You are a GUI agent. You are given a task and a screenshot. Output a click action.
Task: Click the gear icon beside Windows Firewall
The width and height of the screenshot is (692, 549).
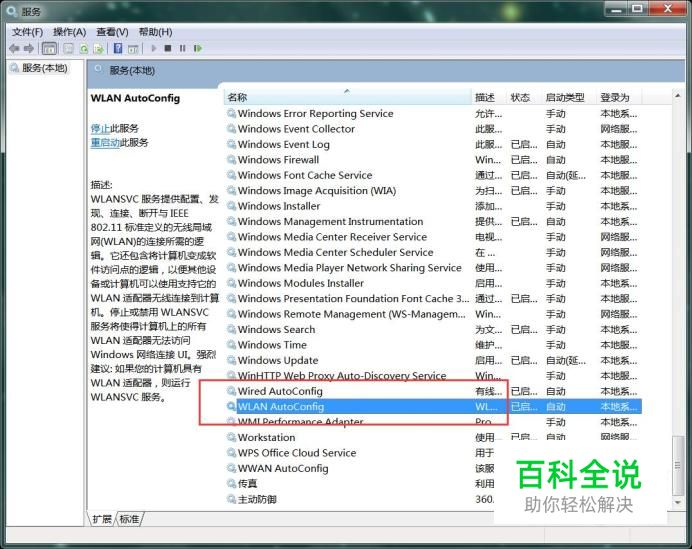231,160
